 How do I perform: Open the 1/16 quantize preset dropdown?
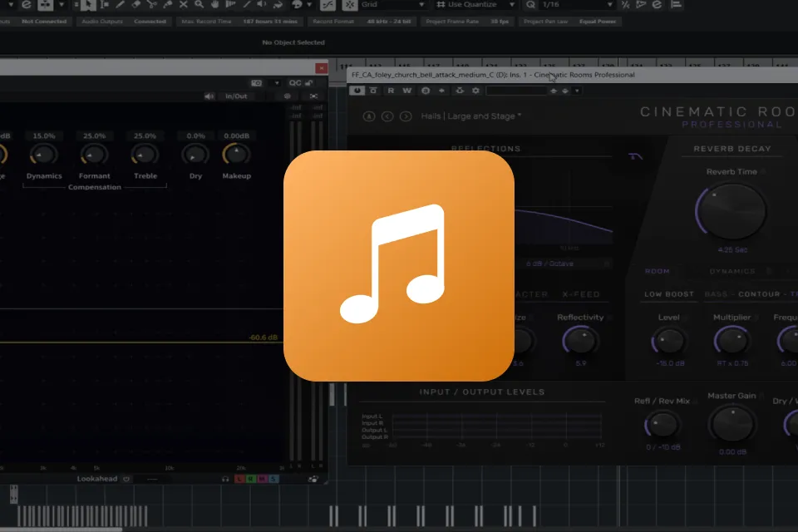[x=577, y=5]
